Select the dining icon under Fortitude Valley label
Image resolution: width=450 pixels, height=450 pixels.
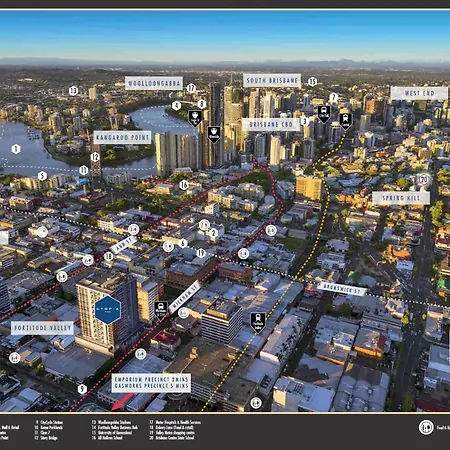point(14,358)
